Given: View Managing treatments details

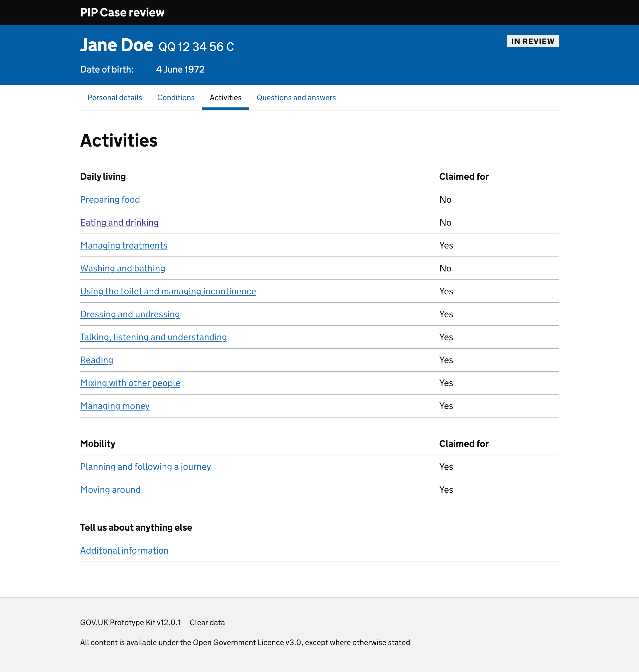Looking at the screenshot, I should tap(124, 246).
